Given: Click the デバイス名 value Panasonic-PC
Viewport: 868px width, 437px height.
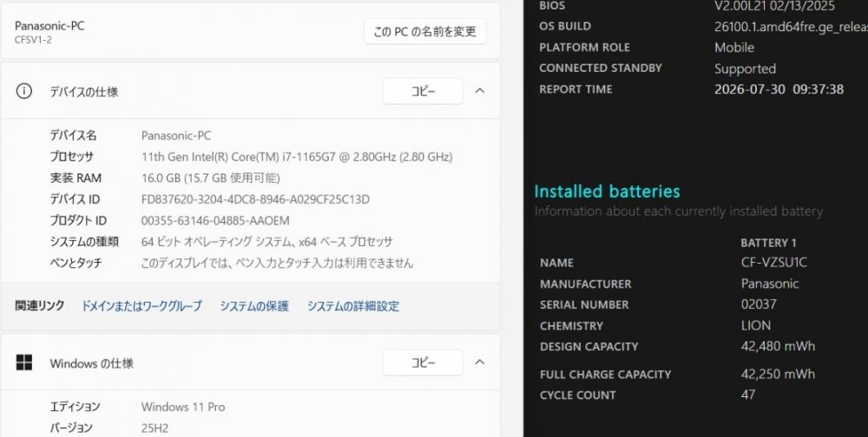Looking at the screenshot, I should pos(176,135).
